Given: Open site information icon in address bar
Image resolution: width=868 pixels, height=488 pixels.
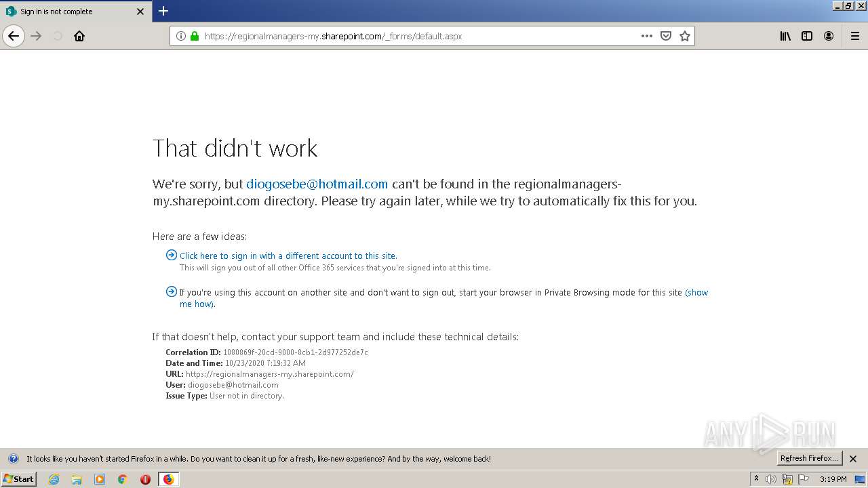Looking at the screenshot, I should coord(181,36).
